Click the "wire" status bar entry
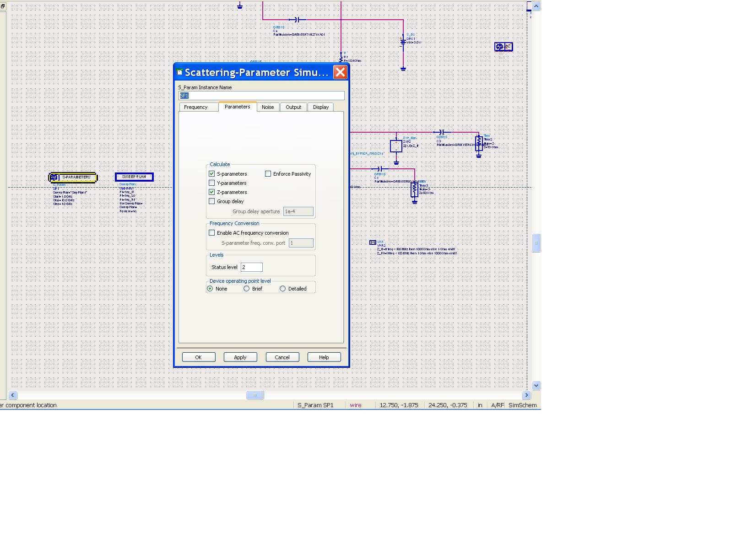Image resolution: width=747 pixels, height=560 pixels. pos(356,405)
